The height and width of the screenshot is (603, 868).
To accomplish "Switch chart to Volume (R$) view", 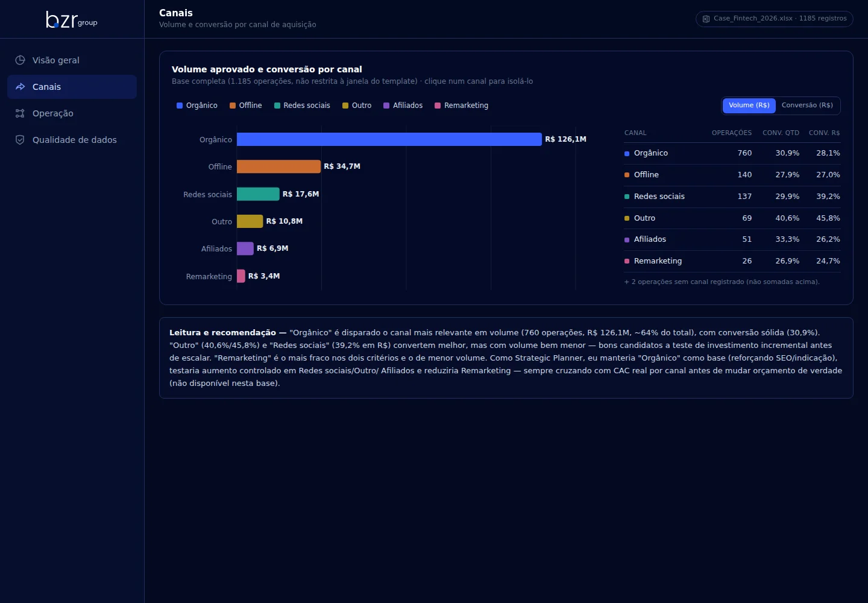I will click(x=749, y=106).
